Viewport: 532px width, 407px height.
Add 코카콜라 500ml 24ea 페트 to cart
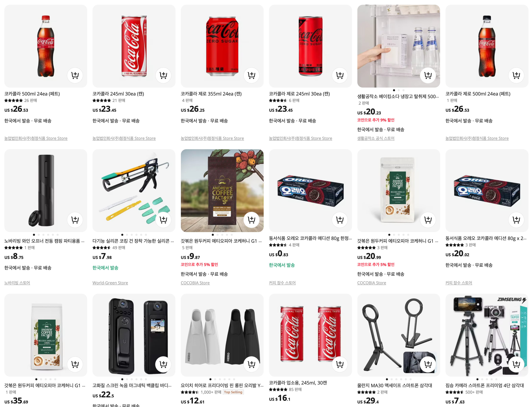tap(75, 75)
